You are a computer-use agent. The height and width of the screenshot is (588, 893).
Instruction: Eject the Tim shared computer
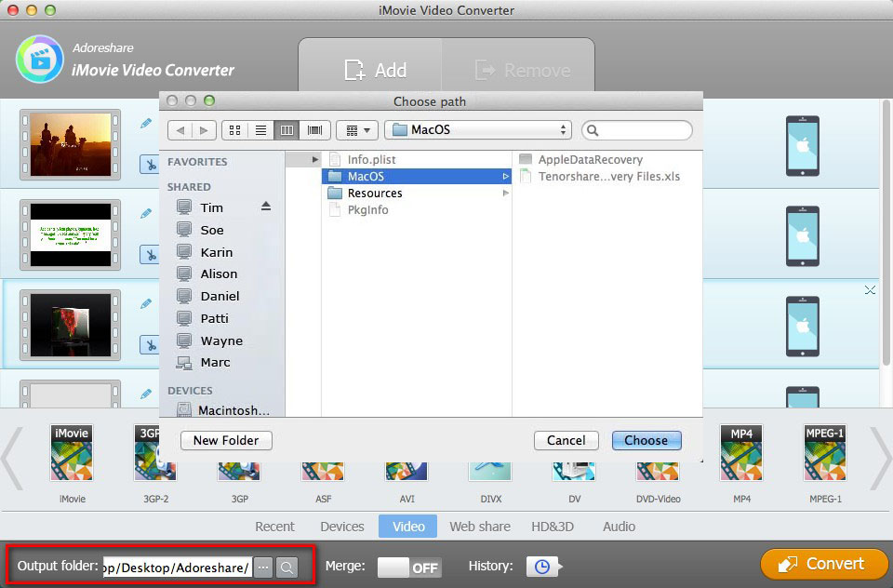point(266,207)
